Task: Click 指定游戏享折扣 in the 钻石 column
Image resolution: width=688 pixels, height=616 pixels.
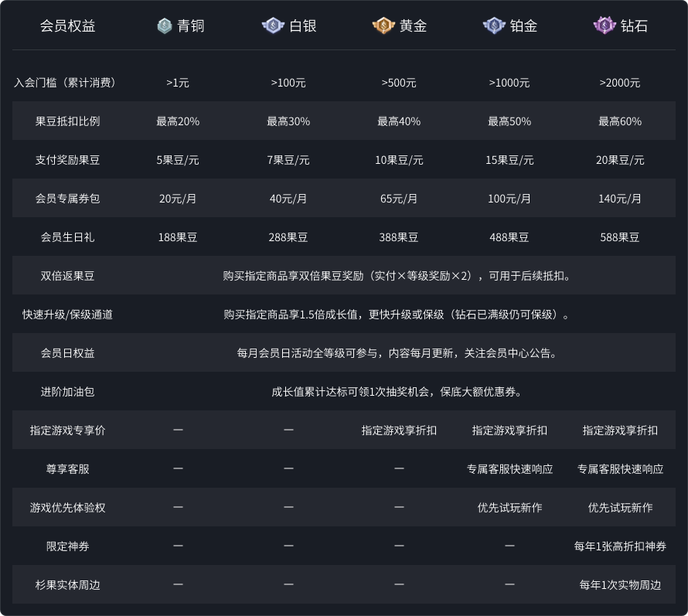Action: [620, 430]
